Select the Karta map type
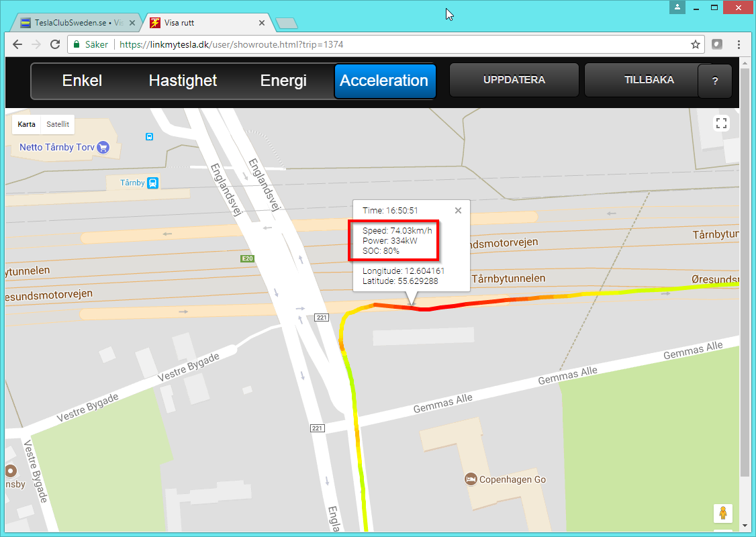756x537 pixels. click(27, 124)
